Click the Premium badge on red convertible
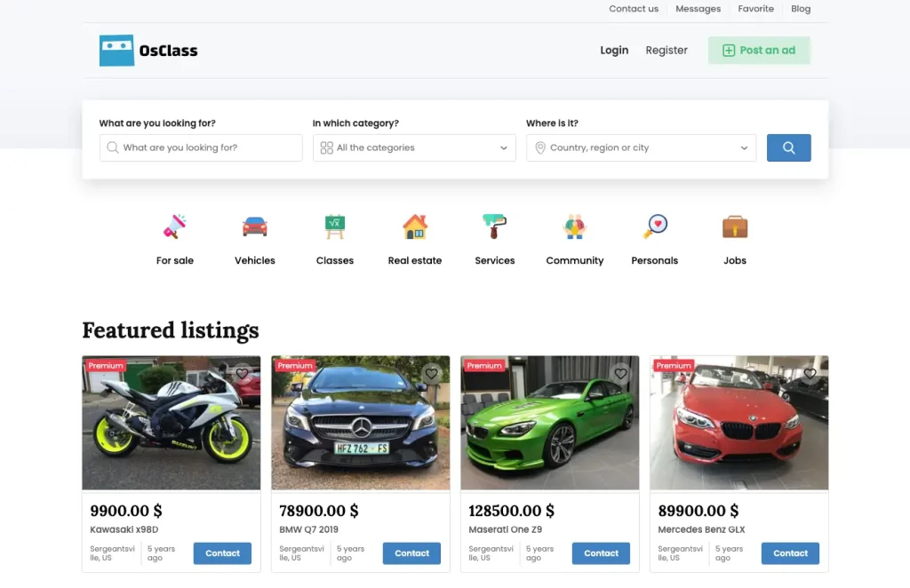 tap(674, 365)
